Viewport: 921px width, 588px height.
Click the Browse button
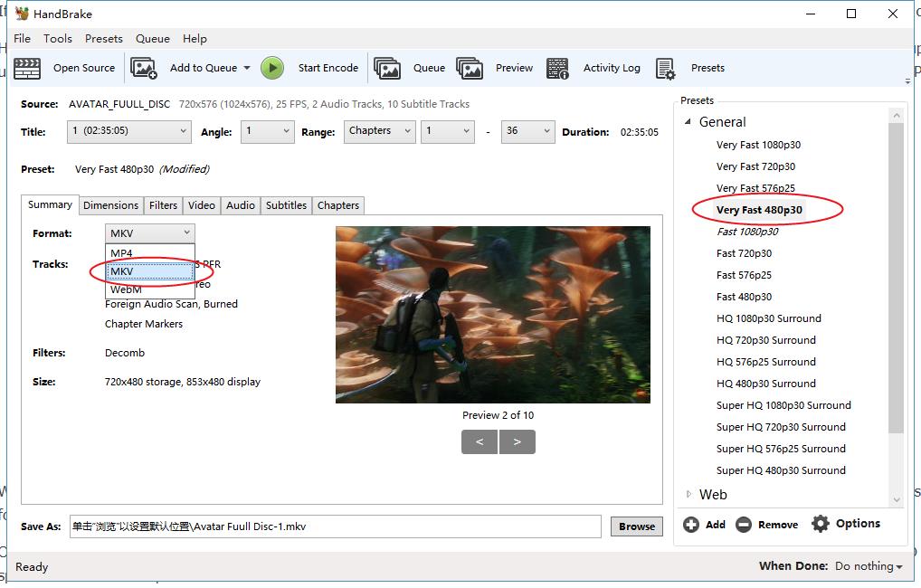(637, 526)
